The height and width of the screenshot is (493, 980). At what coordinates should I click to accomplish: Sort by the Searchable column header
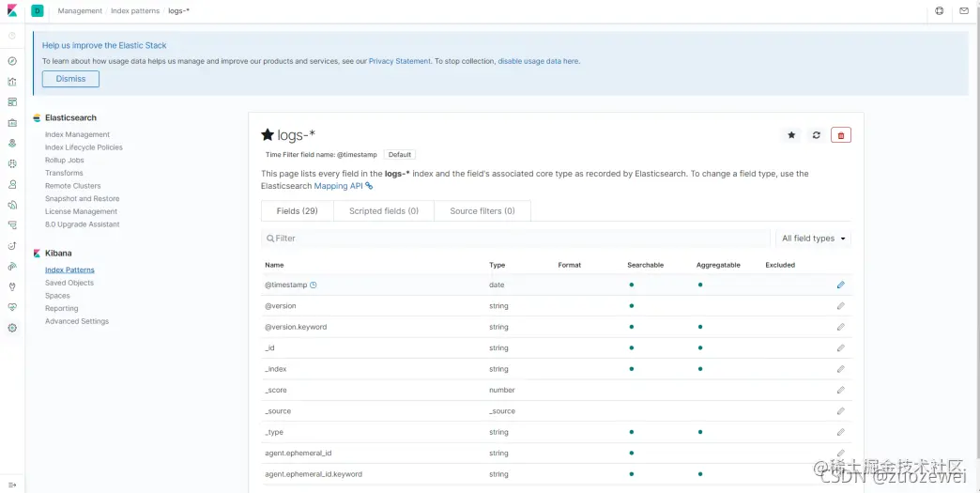tap(646, 265)
